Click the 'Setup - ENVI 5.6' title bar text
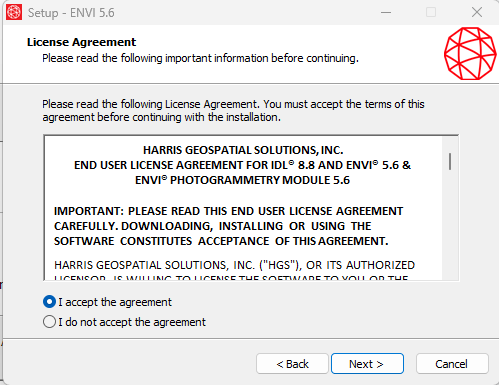This screenshot has height=385, width=499. (x=71, y=13)
